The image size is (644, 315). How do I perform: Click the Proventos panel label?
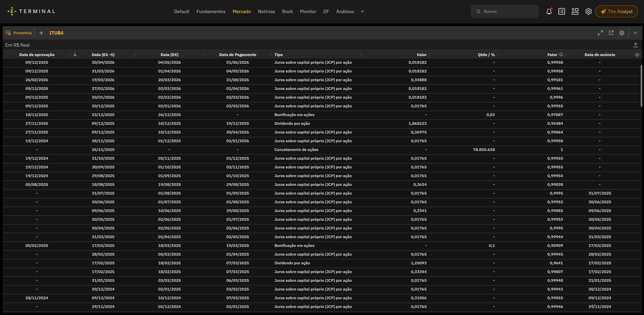tap(19, 33)
